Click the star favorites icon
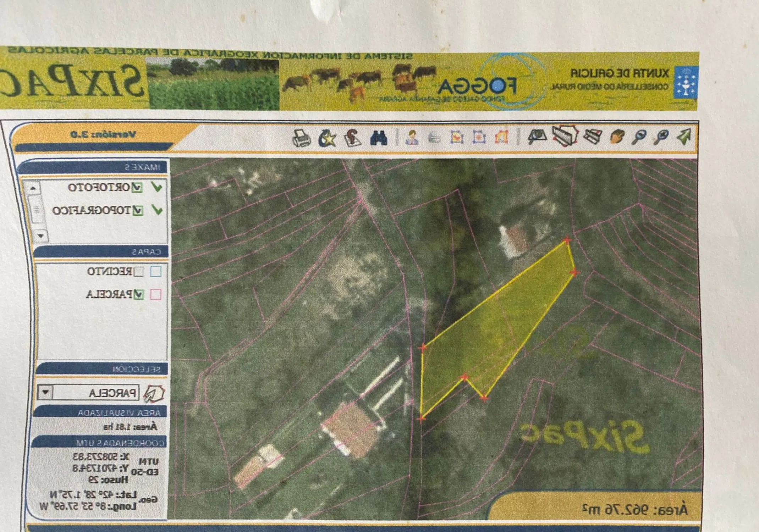This screenshot has width=759, height=532. pos(327,138)
